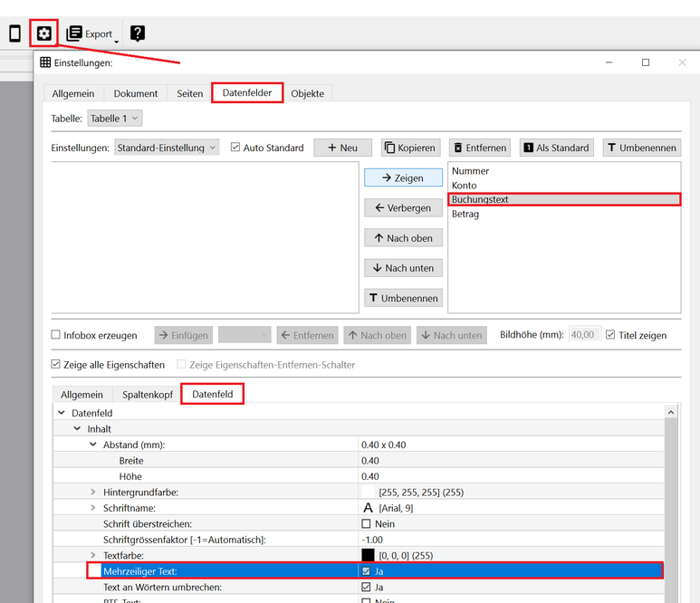
Task: Click Entfernen next to Kopieren
Action: point(481,148)
